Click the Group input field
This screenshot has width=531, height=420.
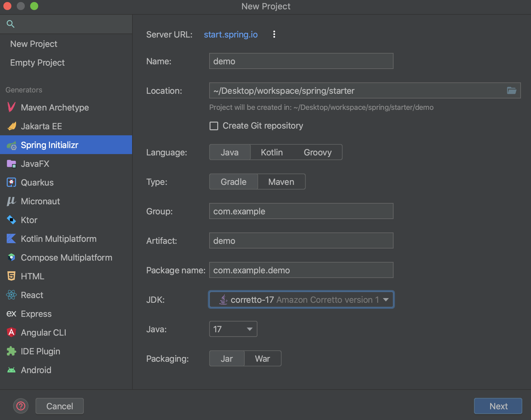tap(301, 211)
